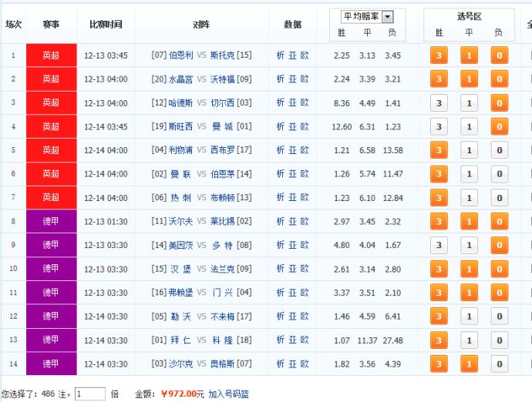Click the multiplier (倍) input field
The height and width of the screenshot is (402, 532).
click(90, 394)
